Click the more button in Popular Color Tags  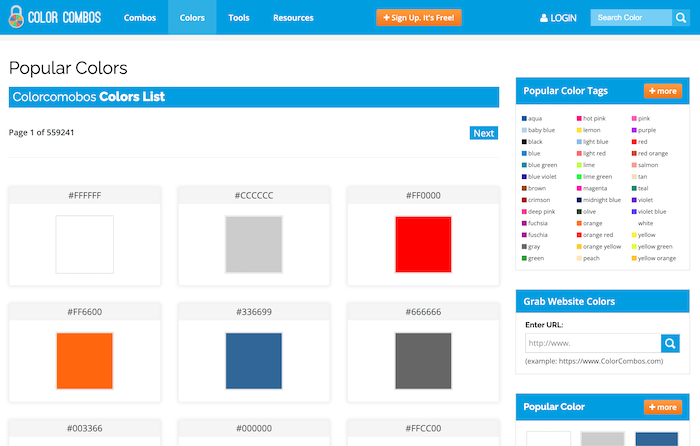tap(662, 91)
